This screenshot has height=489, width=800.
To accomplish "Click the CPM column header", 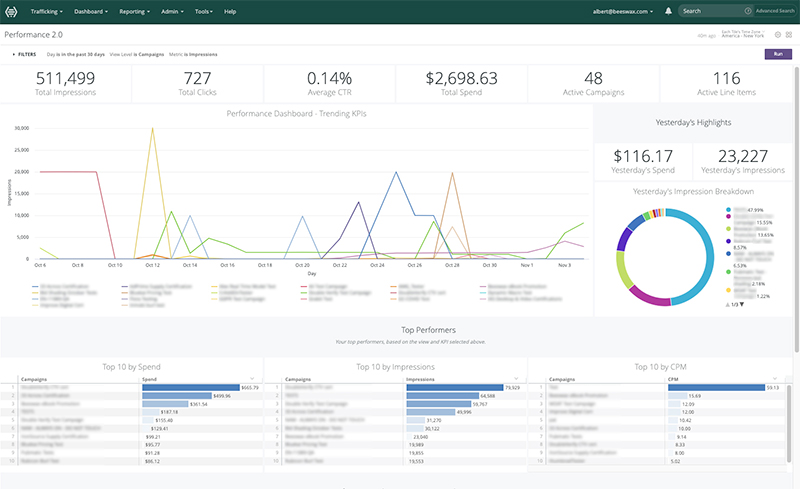I will (x=673, y=379).
